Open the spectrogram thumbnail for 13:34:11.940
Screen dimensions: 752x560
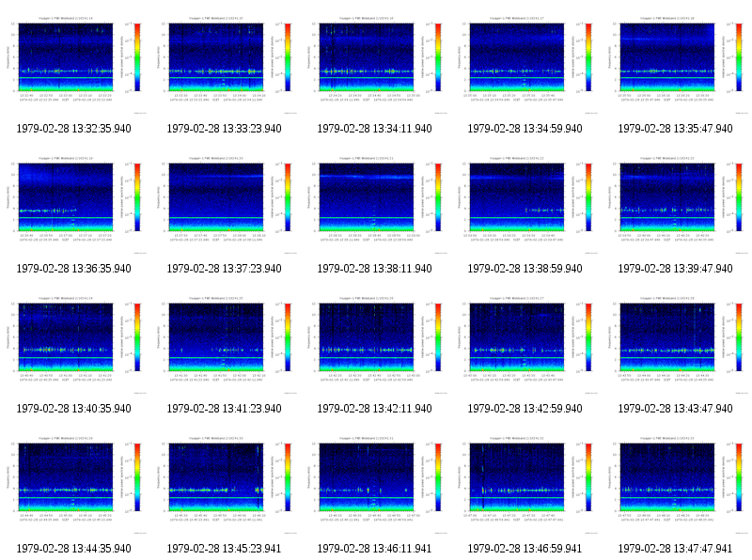(x=374, y=65)
